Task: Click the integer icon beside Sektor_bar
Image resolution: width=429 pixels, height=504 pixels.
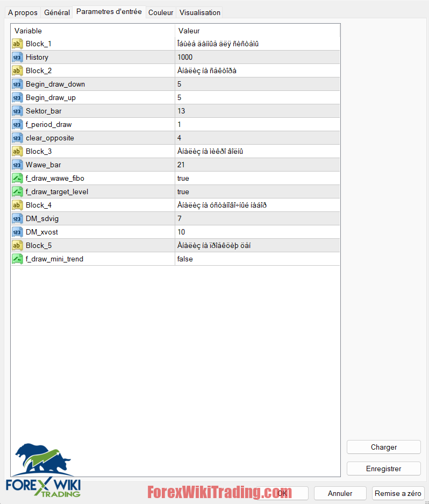Action: [x=17, y=111]
